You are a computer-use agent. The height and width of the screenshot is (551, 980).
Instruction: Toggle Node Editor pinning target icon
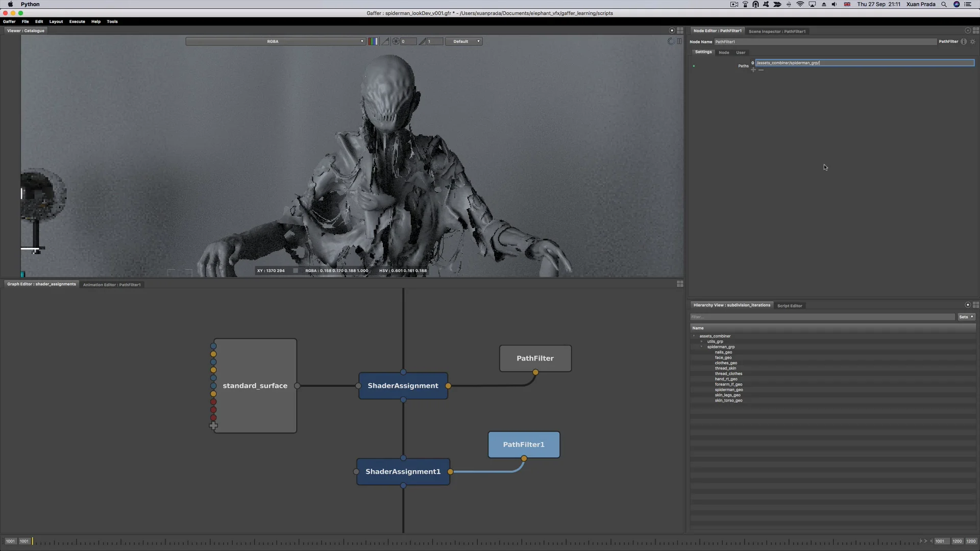point(968,31)
